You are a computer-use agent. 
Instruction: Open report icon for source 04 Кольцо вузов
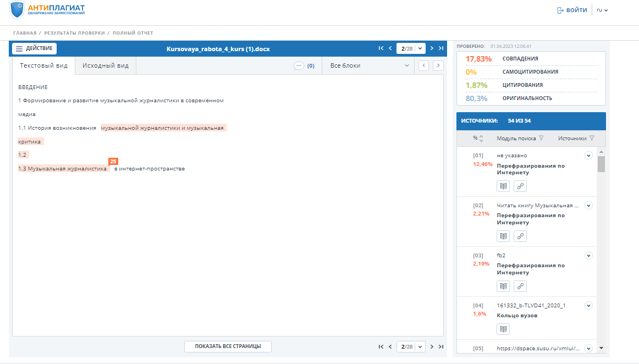pyautogui.click(x=503, y=329)
